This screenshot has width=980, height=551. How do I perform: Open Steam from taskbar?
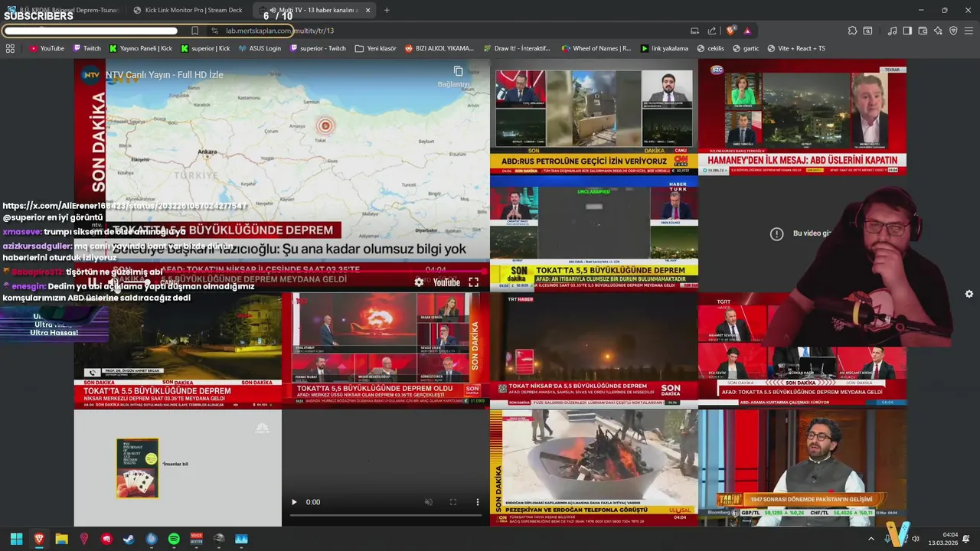[129, 539]
